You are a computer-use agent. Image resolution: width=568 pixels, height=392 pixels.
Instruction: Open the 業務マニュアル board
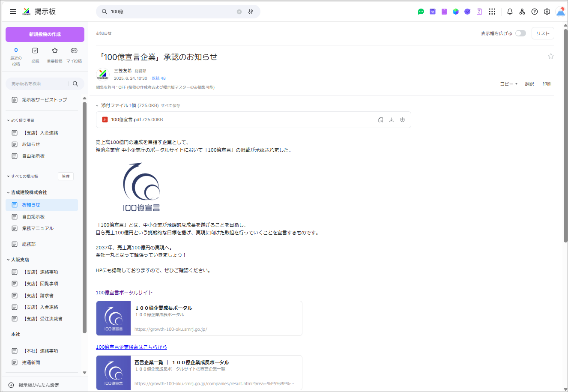pyautogui.click(x=38, y=228)
